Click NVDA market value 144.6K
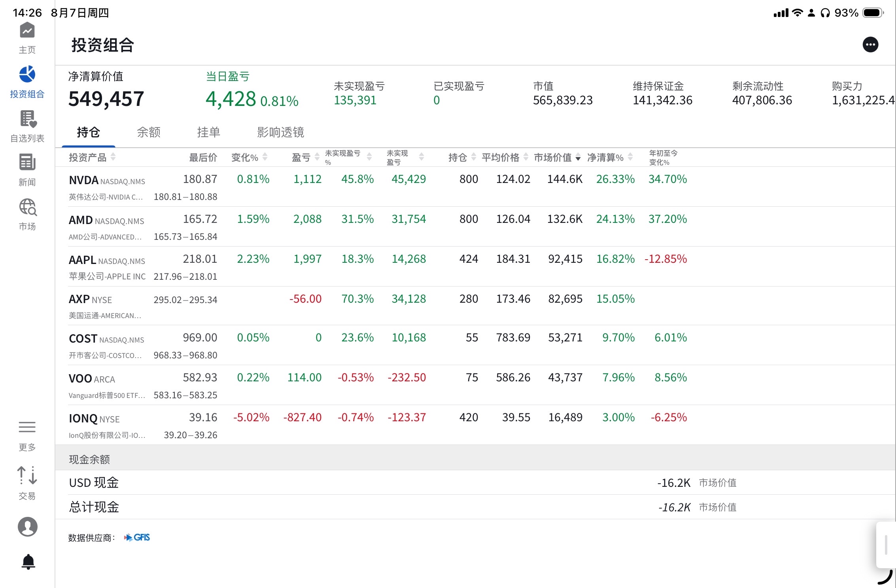The width and height of the screenshot is (896, 588). [565, 179]
